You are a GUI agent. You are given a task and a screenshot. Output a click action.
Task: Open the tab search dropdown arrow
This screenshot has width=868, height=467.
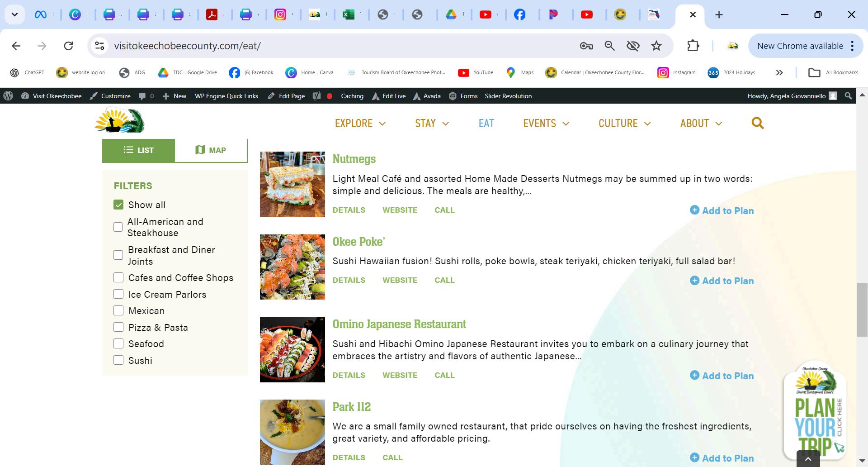[14, 14]
